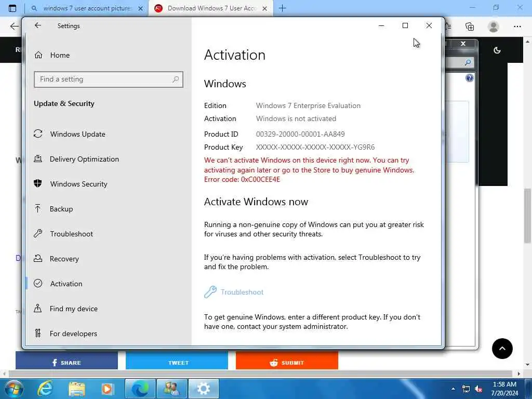
Task: Open the browser Settings and more menu
Action: 517,26
